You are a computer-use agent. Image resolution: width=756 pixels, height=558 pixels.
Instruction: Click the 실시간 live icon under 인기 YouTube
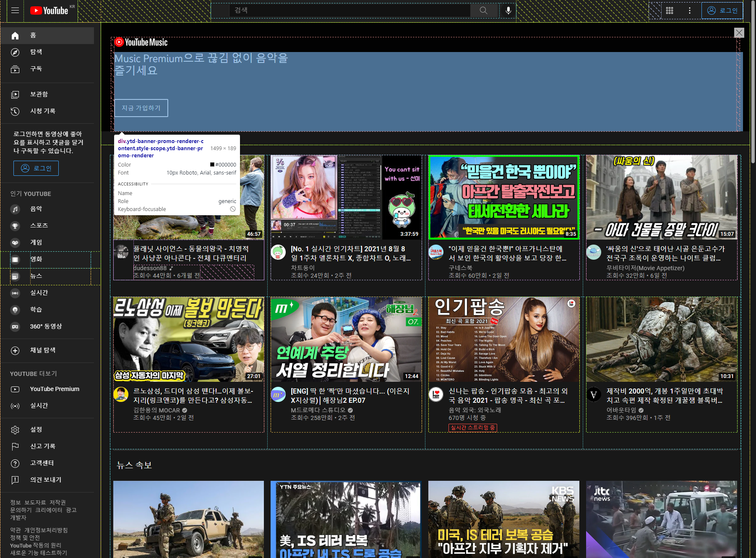pyautogui.click(x=15, y=293)
